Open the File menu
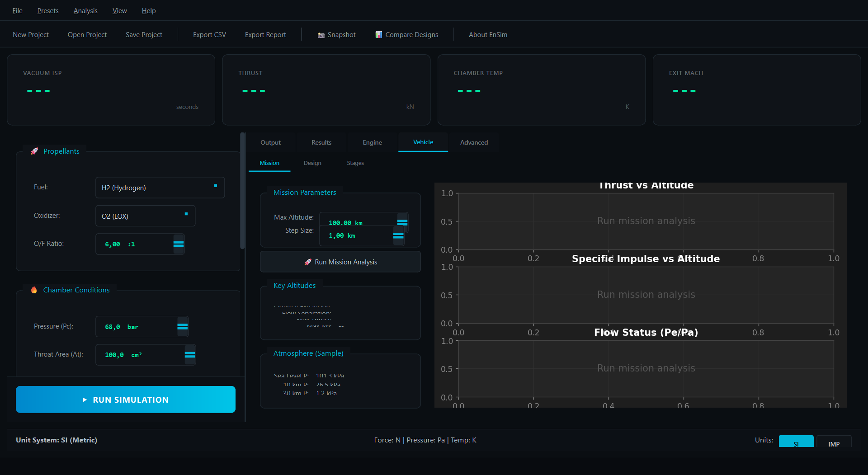 [x=17, y=10]
